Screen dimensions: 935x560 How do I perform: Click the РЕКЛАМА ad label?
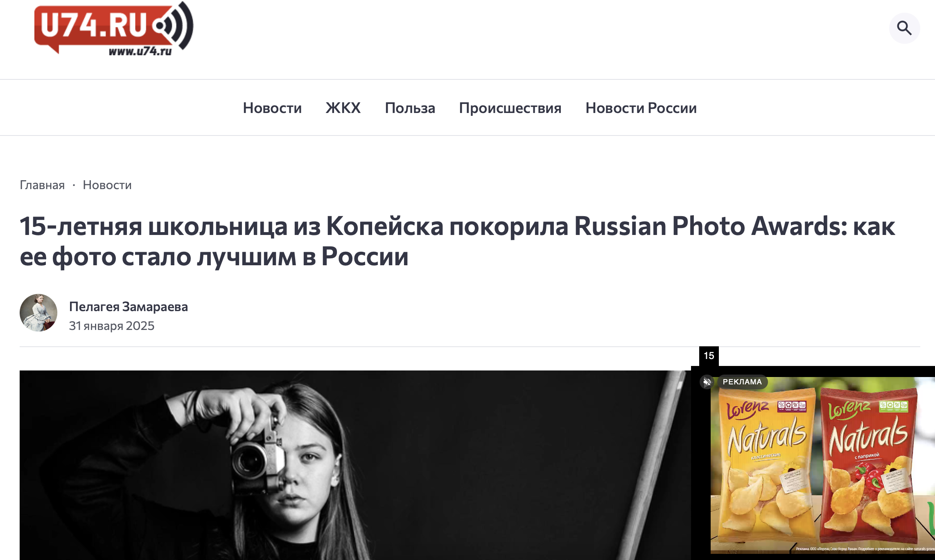tap(742, 382)
